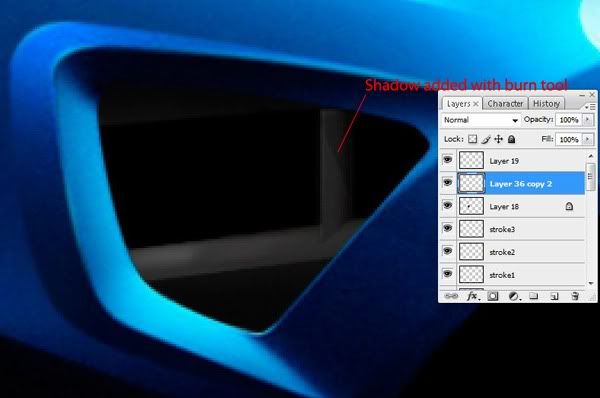The width and height of the screenshot is (600, 398).
Task: Switch to the Character tab
Action: (505, 104)
